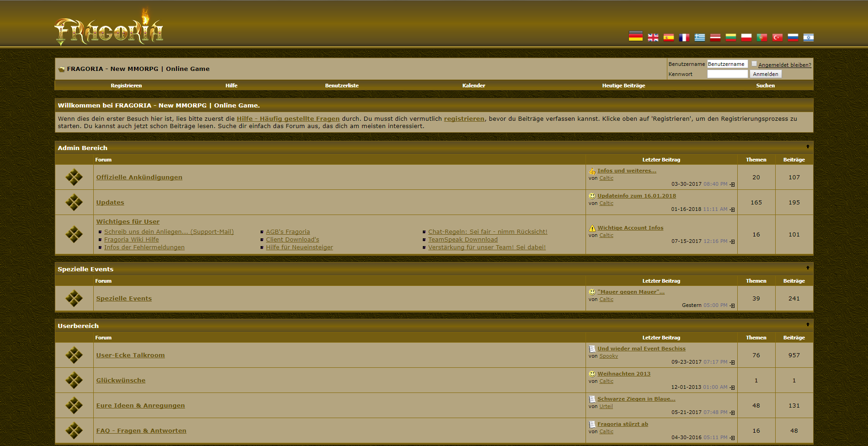Image resolution: width=868 pixels, height=446 pixels.
Task: Go to last post arrow for Spezielle Events
Action: point(732,306)
